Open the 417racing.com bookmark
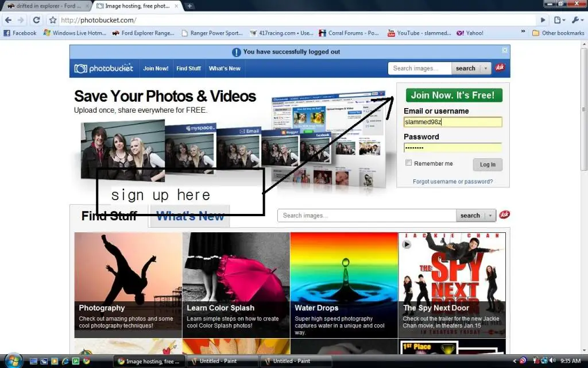The height and width of the screenshot is (368, 588). click(281, 33)
